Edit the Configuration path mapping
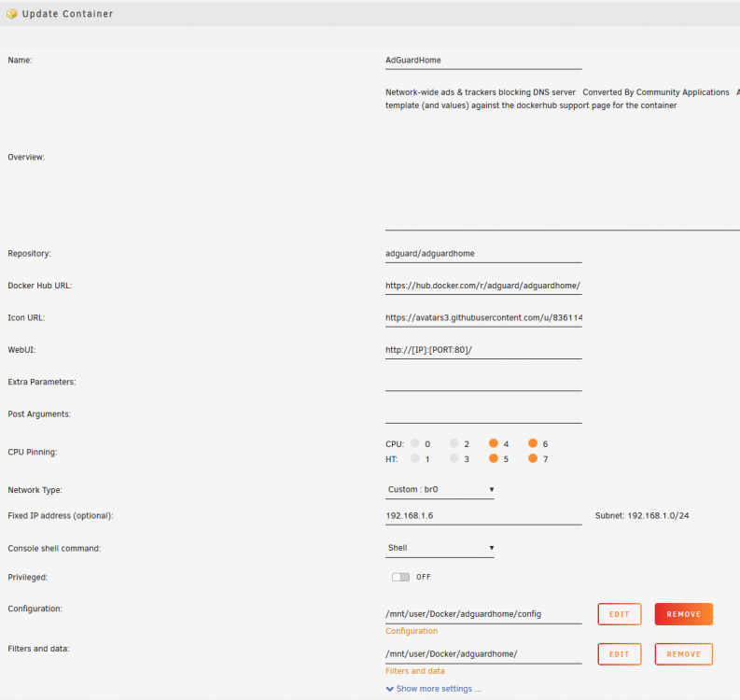This screenshot has width=740, height=700. click(x=620, y=614)
